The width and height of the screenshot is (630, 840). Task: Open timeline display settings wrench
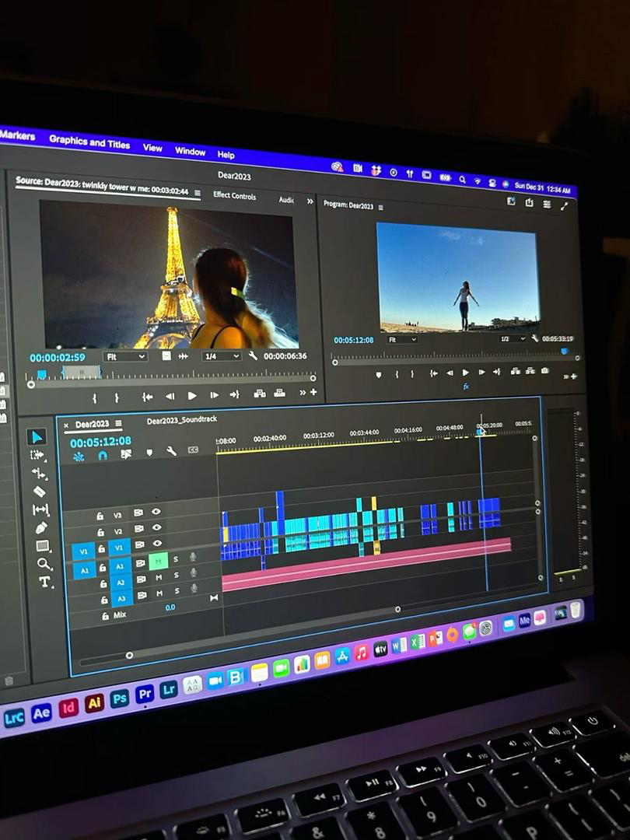coord(171,451)
